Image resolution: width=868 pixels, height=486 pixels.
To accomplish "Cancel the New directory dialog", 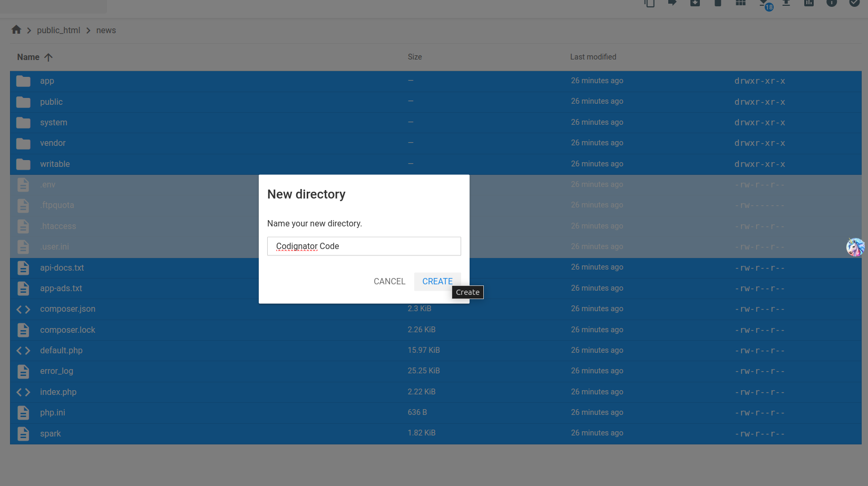I will coord(389,281).
